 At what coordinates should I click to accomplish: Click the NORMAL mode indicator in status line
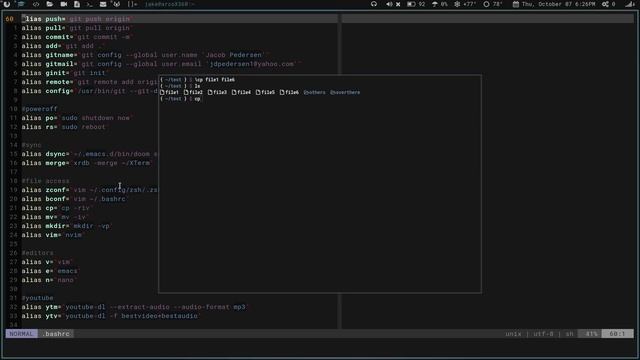[x=21, y=334]
